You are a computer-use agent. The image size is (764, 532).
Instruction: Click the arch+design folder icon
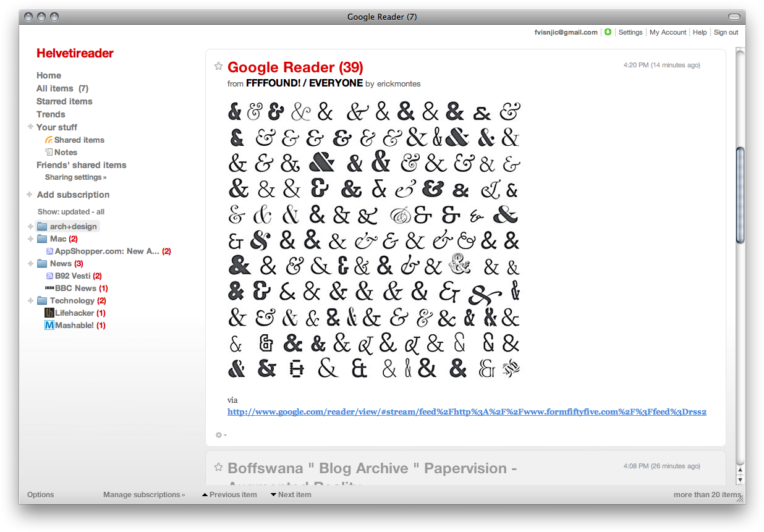[41, 226]
